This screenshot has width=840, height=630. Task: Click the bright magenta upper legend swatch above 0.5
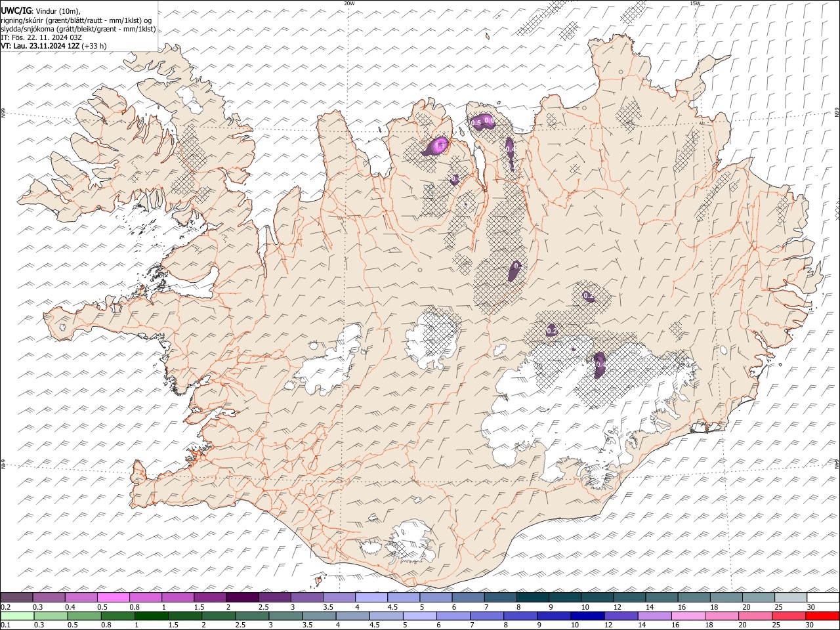tap(113, 597)
